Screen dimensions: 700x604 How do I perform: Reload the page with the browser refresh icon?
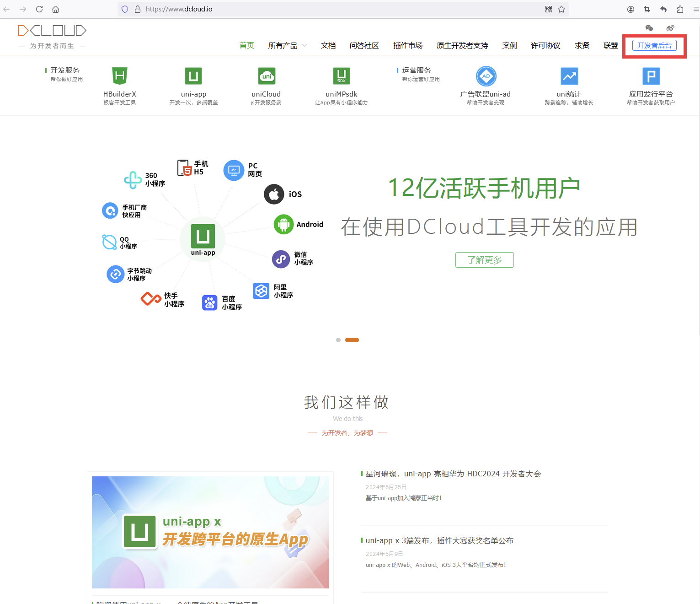[x=39, y=9]
